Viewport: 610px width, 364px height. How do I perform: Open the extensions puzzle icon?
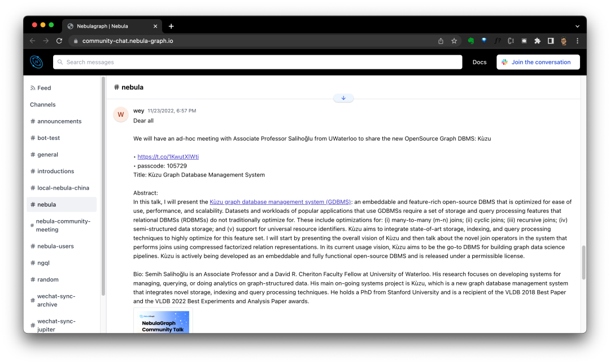[537, 41]
